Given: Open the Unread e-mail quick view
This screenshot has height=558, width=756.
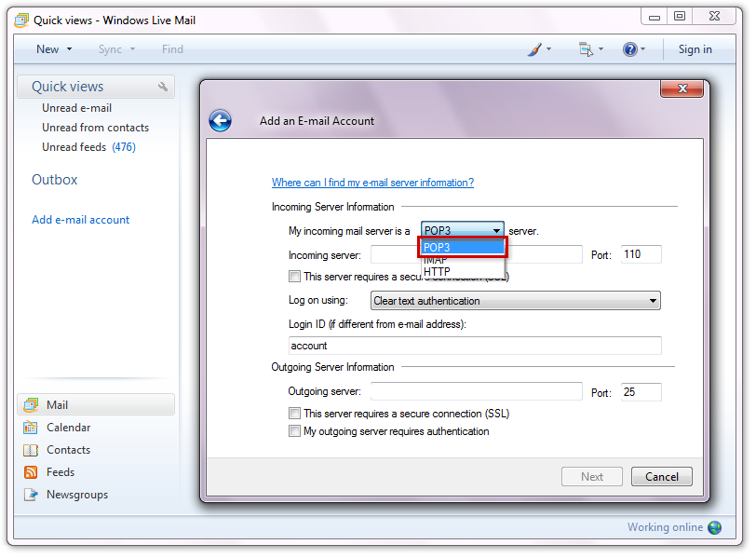Looking at the screenshot, I should [x=76, y=108].
